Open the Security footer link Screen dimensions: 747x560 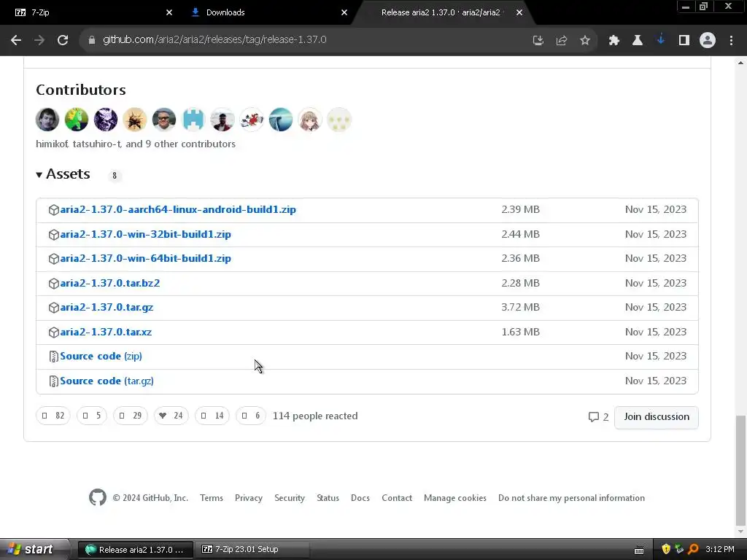pyautogui.click(x=290, y=498)
